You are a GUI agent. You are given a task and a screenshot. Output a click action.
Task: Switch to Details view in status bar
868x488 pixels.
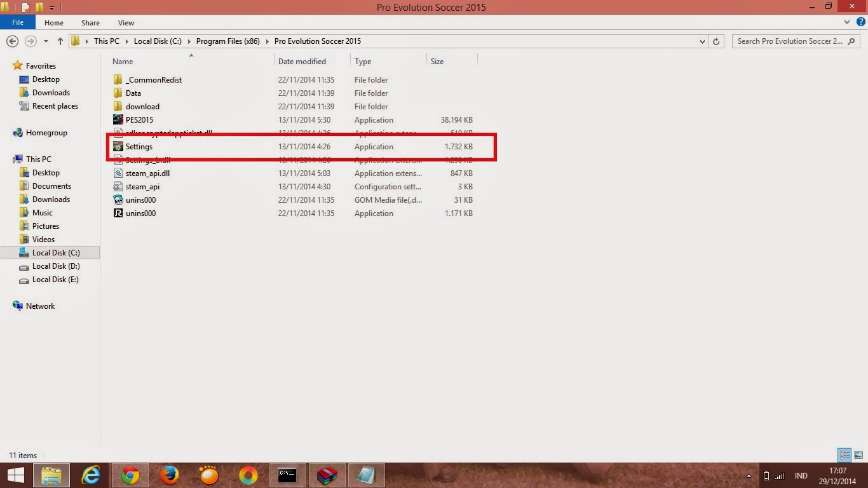[844, 455]
